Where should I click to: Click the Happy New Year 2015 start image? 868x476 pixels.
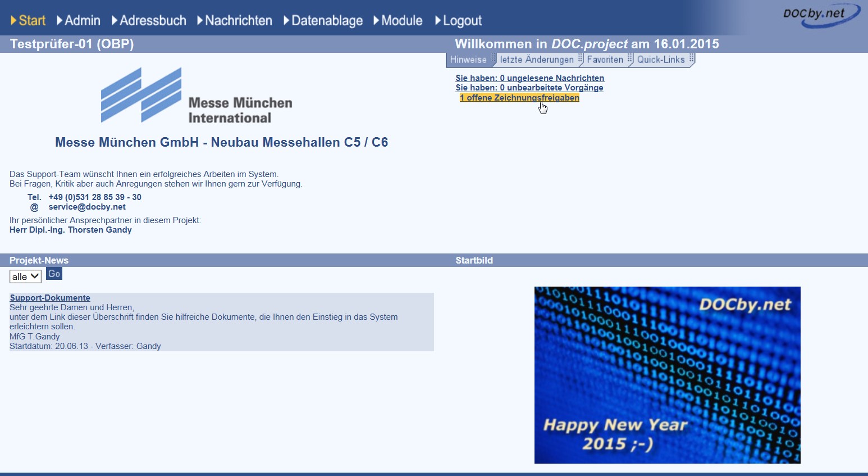668,375
